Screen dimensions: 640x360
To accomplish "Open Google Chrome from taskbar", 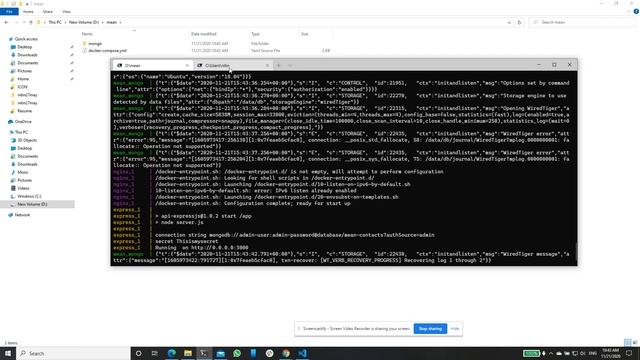I will click(286, 353).
